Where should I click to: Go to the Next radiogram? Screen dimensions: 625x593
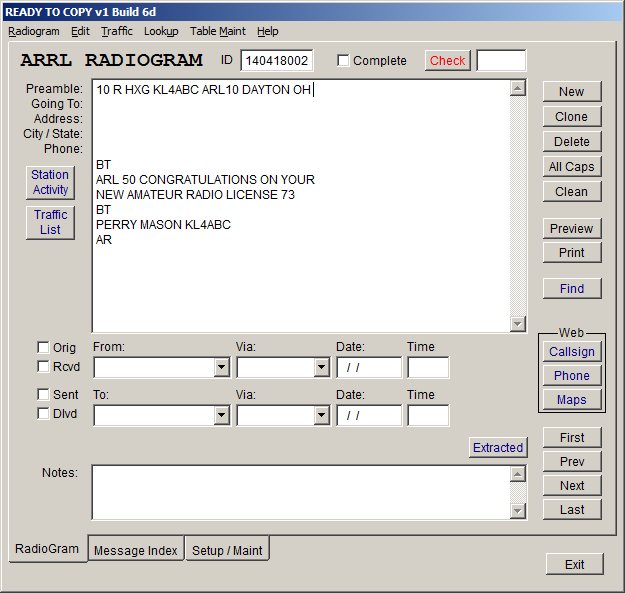(x=572, y=485)
